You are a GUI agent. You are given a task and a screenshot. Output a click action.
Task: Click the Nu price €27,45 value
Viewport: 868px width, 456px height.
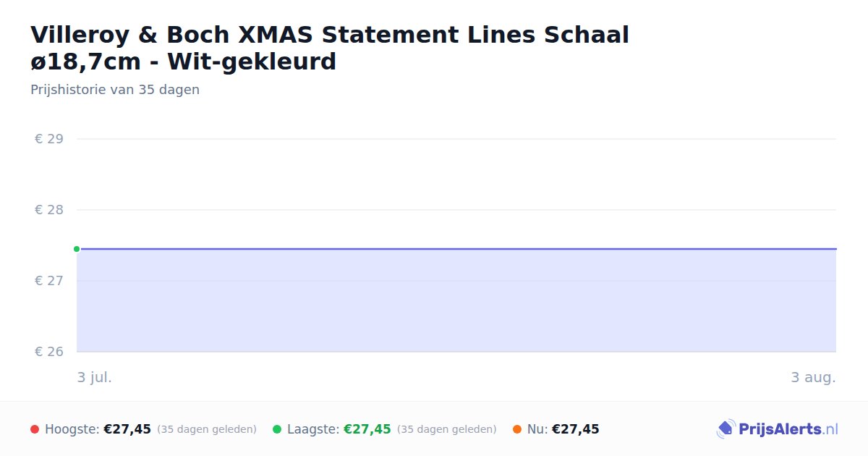click(576, 429)
